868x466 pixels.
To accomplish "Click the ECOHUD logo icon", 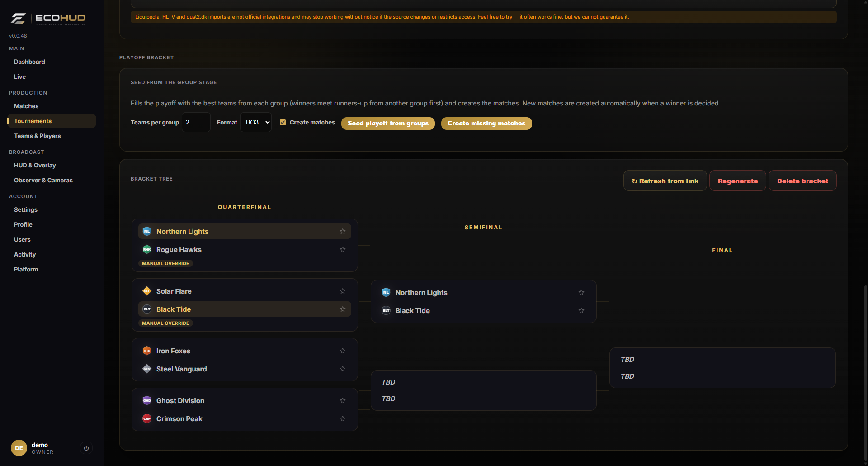I will point(18,19).
